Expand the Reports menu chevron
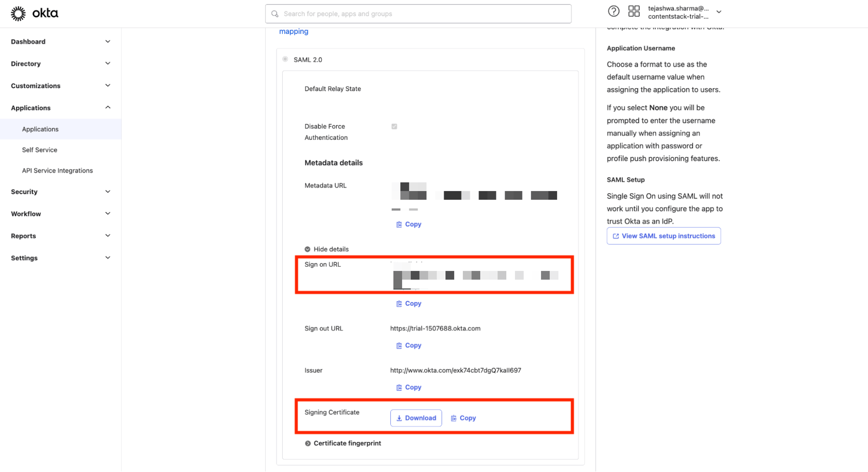Image resolution: width=868 pixels, height=472 pixels. point(108,236)
